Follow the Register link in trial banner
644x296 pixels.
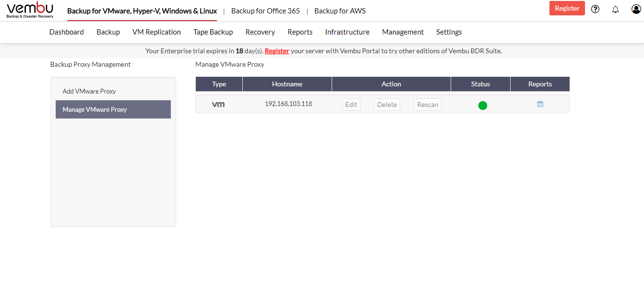coord(277,51)
